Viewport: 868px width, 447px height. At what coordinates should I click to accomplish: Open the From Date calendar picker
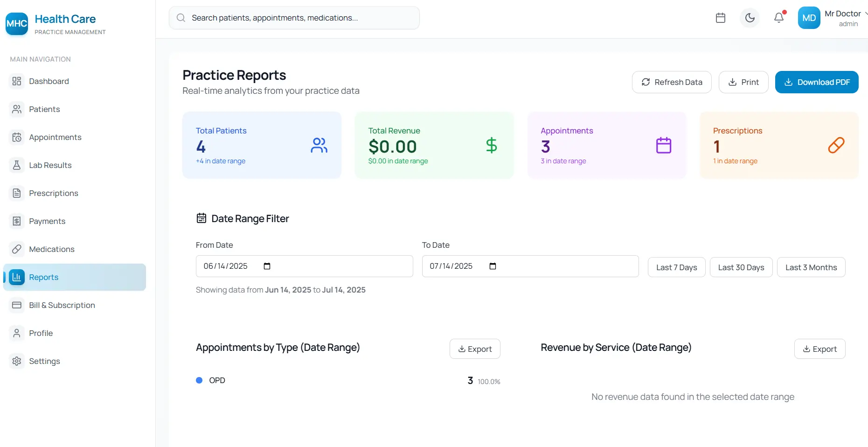(x=267, y=266)
